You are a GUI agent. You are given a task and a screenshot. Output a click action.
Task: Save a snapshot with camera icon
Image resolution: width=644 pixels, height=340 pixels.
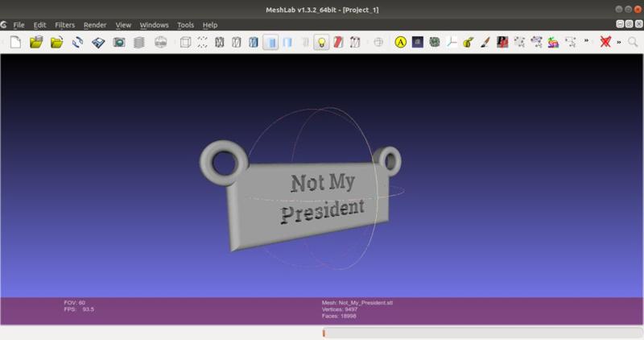click(x=119, y=42)
